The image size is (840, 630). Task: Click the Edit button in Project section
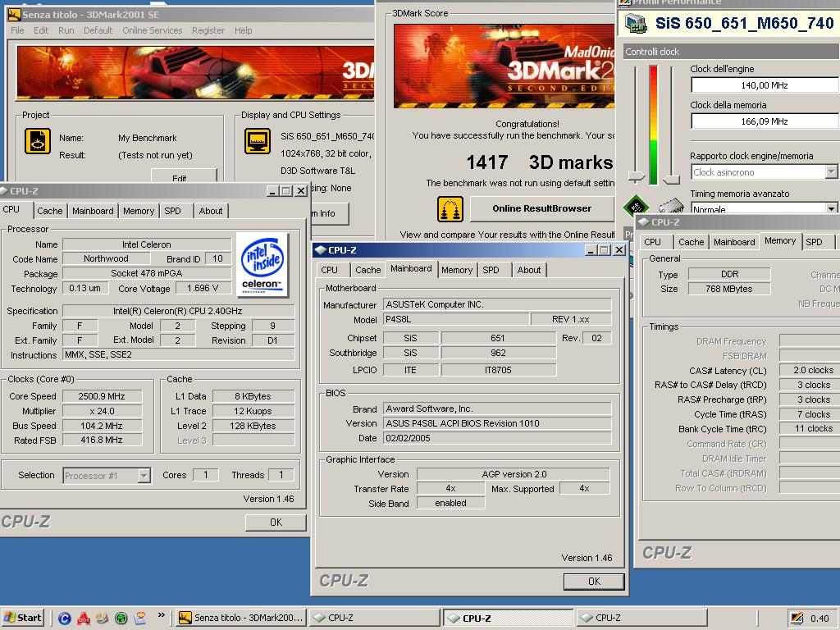184,176
